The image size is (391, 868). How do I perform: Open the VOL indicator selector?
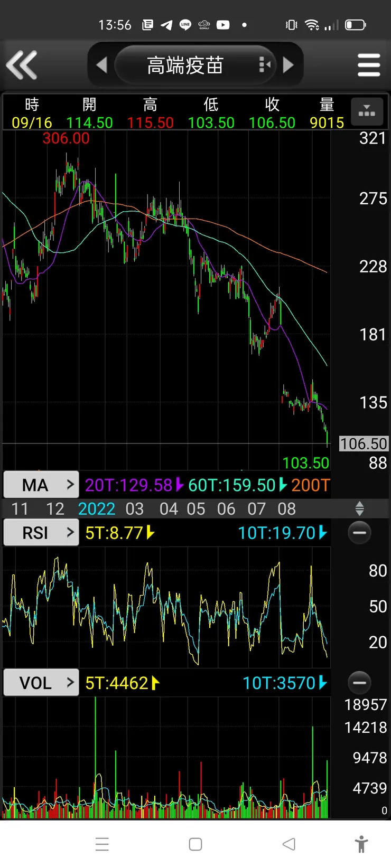pyautogui.click(x=41, y=683)
